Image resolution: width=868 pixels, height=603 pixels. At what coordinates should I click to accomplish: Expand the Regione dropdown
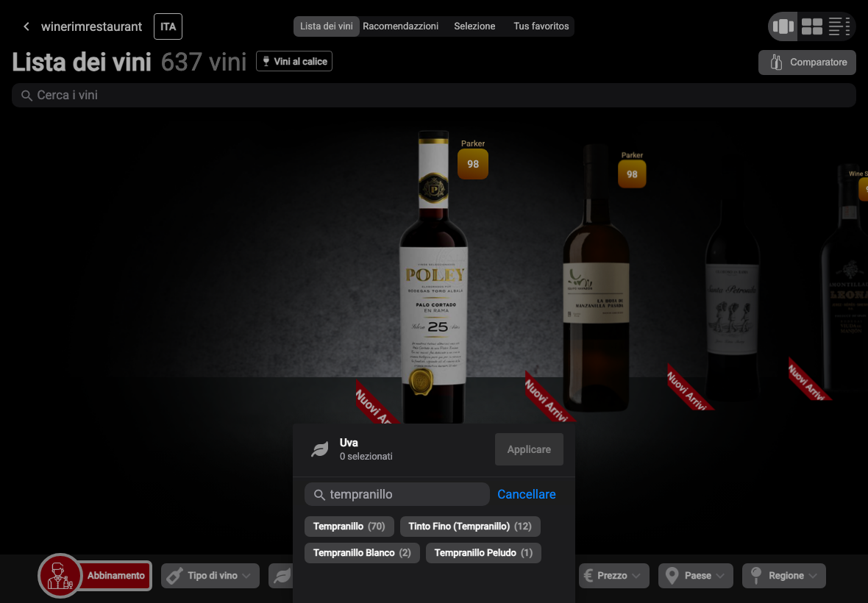(x=784, y=576)
